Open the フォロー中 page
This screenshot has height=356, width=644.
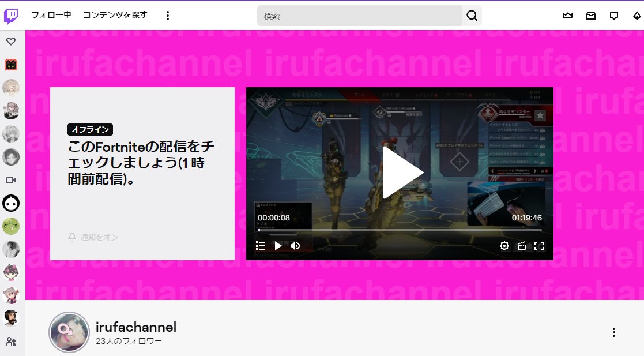click(x=51, y=15)
